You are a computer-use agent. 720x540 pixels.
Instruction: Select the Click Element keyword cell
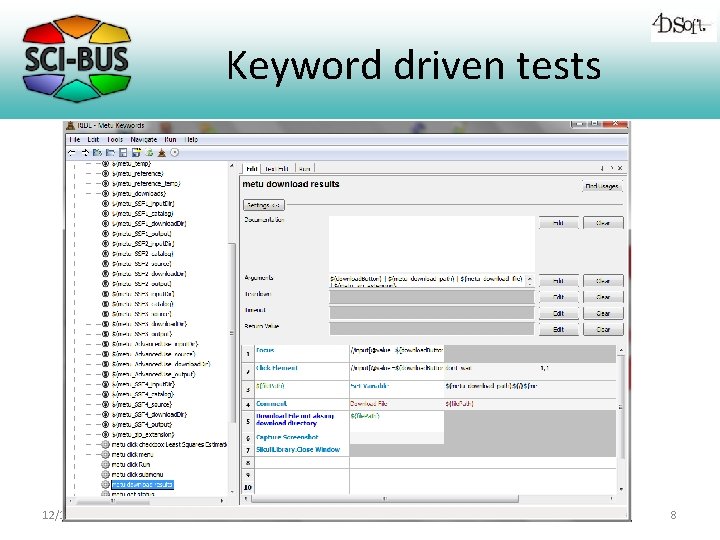tap(302, 371)
